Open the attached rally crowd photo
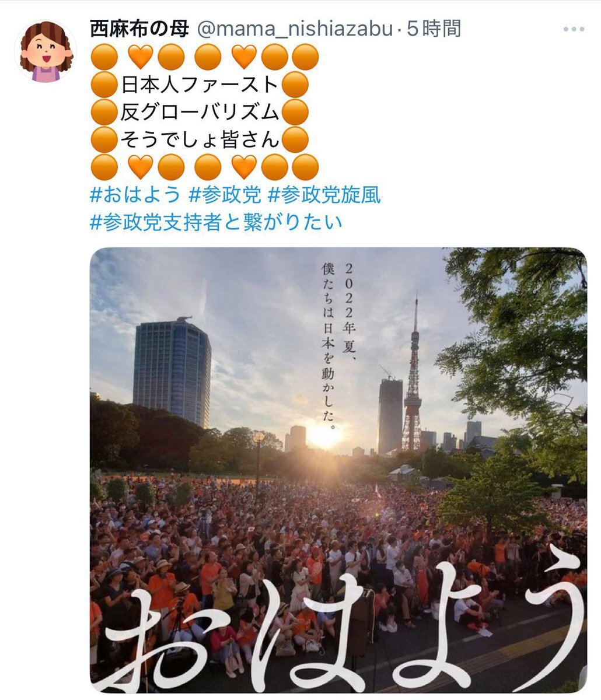Screen dimensions: 601x700 pyautogui.click(x=338, y=470)
